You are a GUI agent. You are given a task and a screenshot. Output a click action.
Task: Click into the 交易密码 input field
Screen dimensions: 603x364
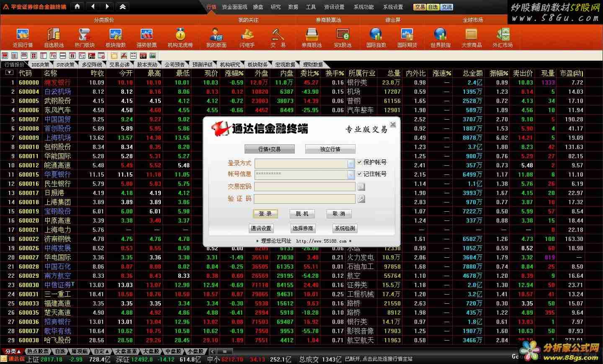[304, 187]
